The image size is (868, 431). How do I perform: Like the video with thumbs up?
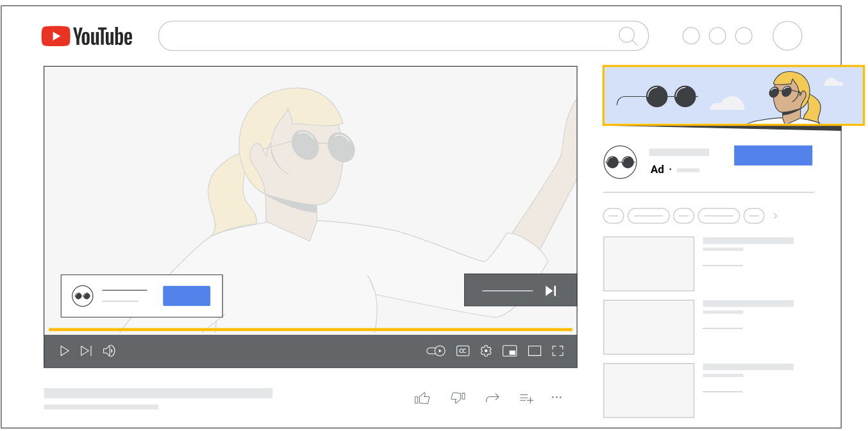point(422,398)
